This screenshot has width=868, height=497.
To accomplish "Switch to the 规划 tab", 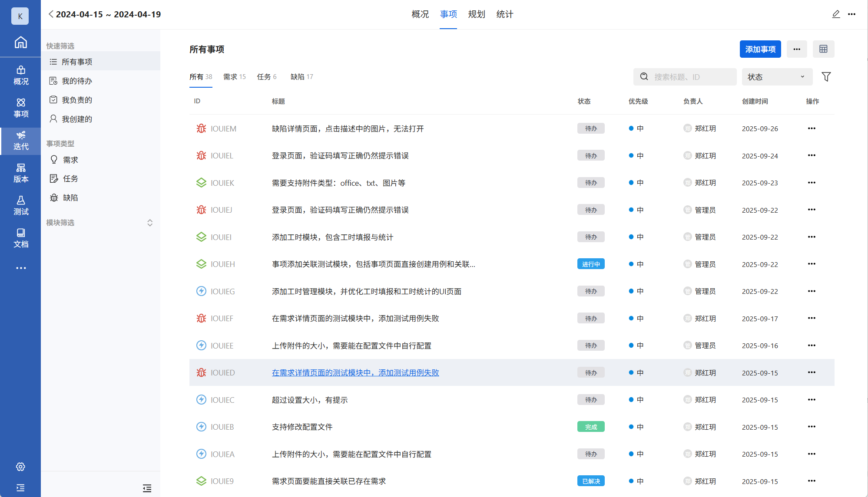I will (x=476, y=14).
